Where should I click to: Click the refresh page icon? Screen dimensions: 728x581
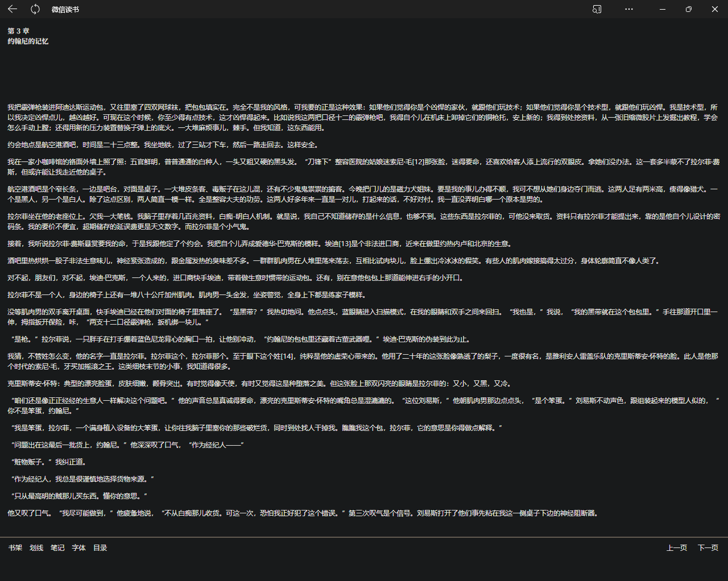pos(35,9)
